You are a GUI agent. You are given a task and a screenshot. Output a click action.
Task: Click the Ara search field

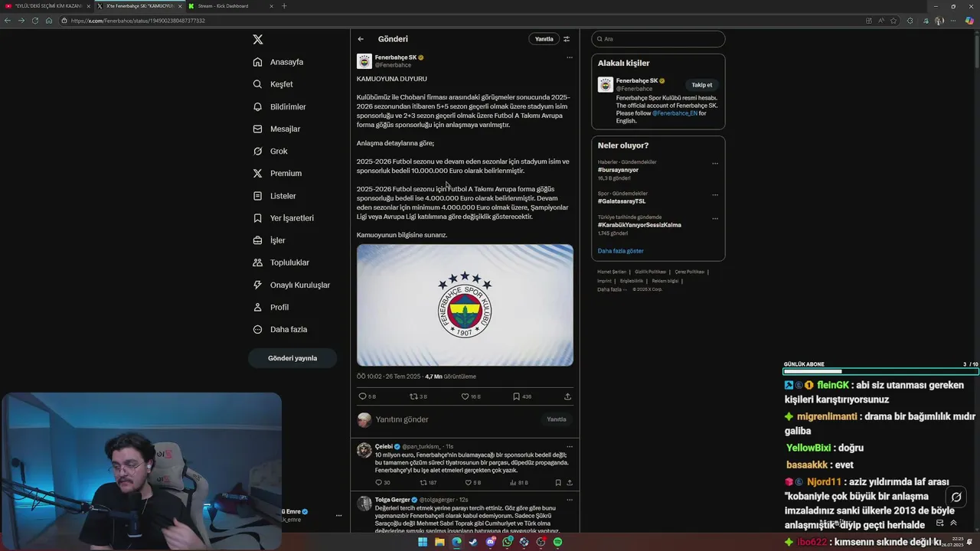coord(658,39)
